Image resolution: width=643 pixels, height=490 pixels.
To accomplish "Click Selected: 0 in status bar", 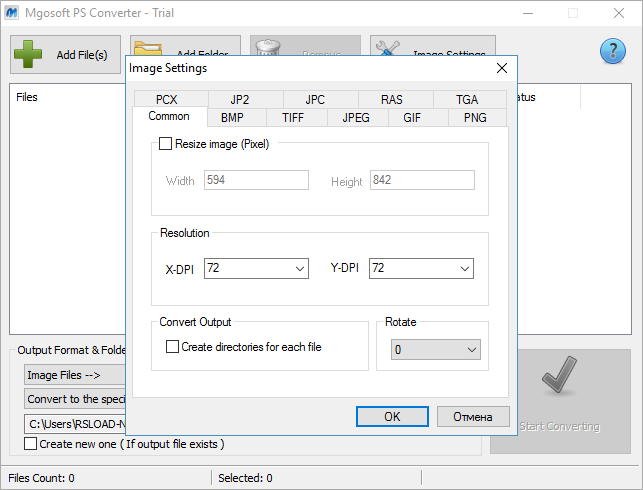I will (x=245, y=478).
